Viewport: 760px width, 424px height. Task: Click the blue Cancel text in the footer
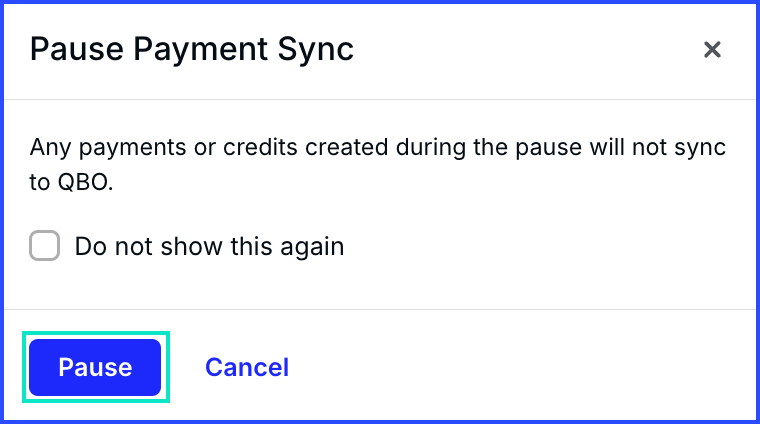[247, 367]
